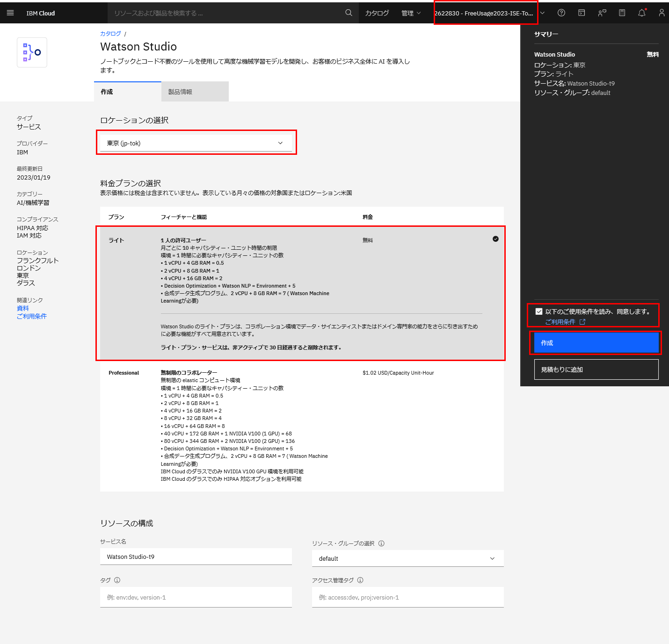View notifications via the bell icon

pos(641,13)
